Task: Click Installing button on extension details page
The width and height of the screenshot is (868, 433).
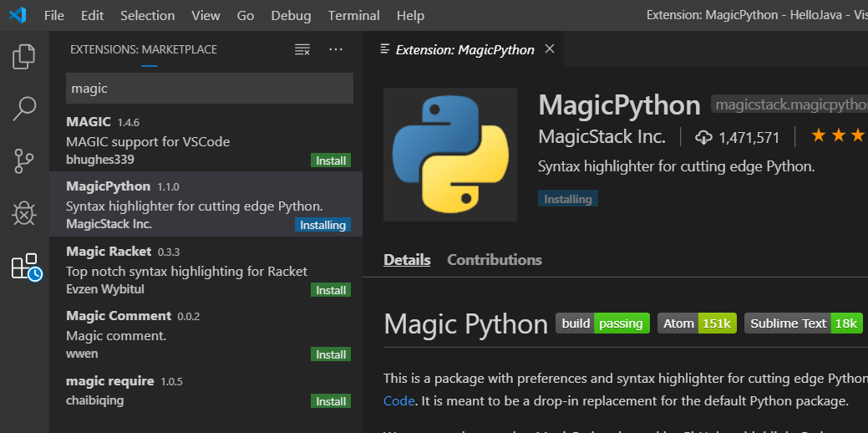Action: [568, 199]
